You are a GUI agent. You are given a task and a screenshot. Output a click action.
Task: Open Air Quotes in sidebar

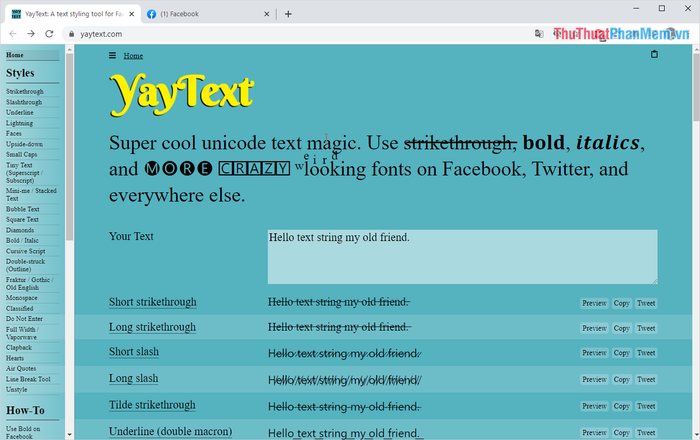click(21, 369)
